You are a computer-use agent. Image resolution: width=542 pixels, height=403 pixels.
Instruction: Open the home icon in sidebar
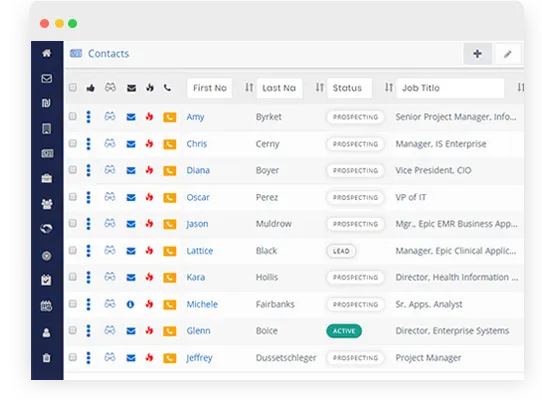47,53
